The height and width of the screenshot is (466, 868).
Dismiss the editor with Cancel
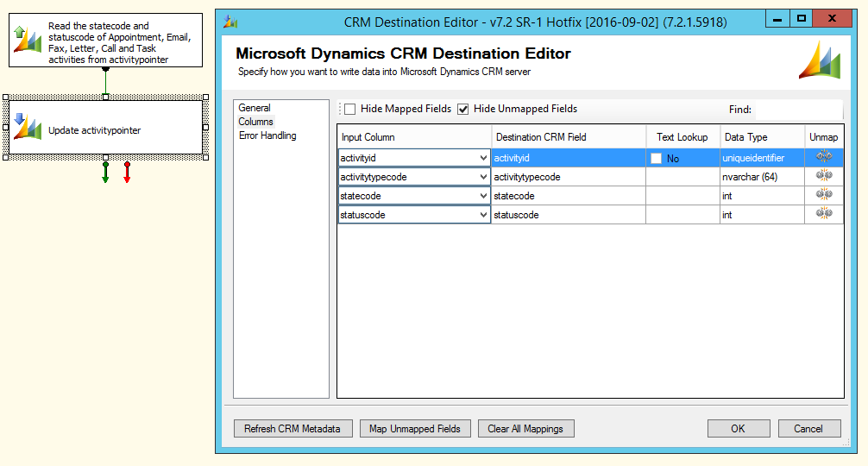pyautogui.click(x=808, y=428)
